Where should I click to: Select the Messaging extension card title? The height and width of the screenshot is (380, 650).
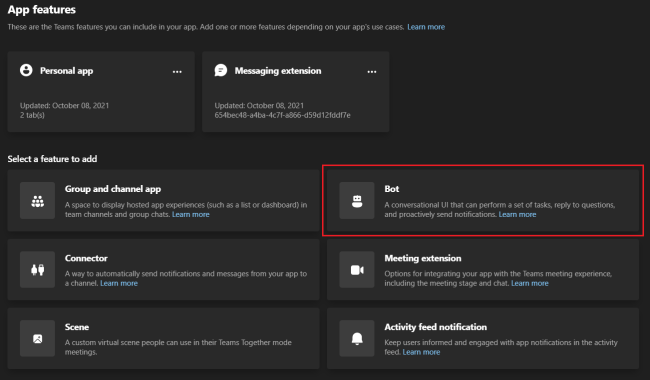pos(278,70)
